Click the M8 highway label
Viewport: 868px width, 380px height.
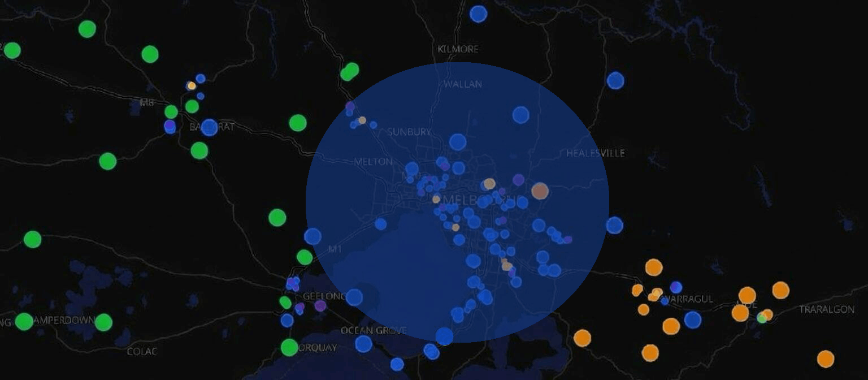(147, 103)
